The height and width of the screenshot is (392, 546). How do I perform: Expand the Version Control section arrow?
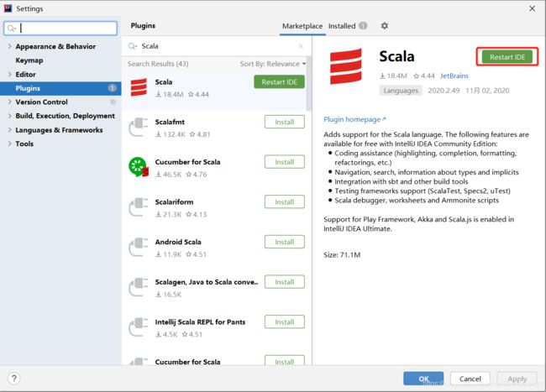[9, 102]
